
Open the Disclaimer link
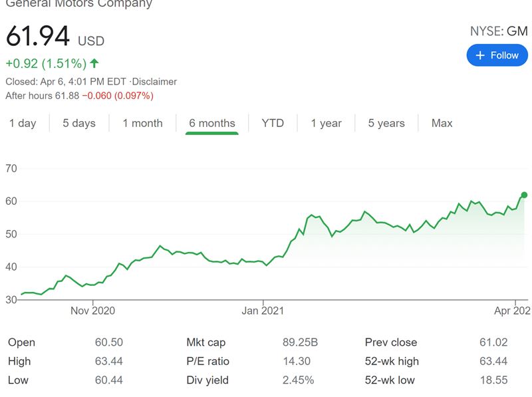point(154,82)
